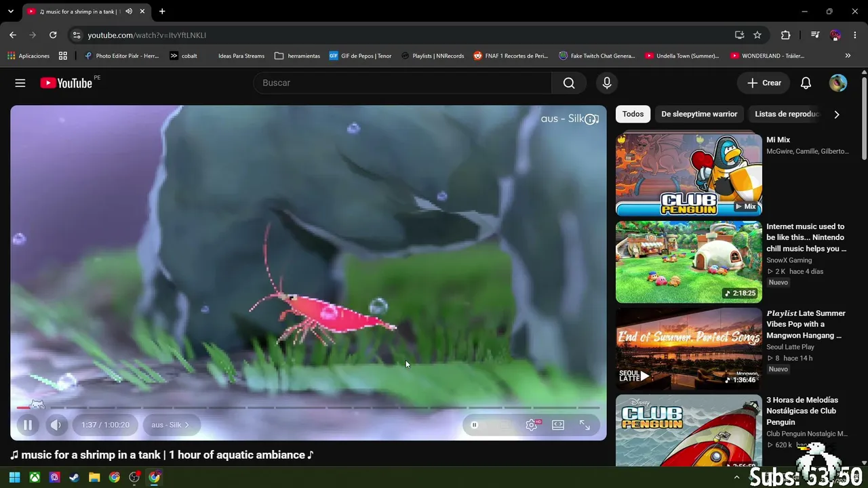View site information icon in address bar
Image resolution: width=868 pixels, height=488 pixels.
click(77, 35)
